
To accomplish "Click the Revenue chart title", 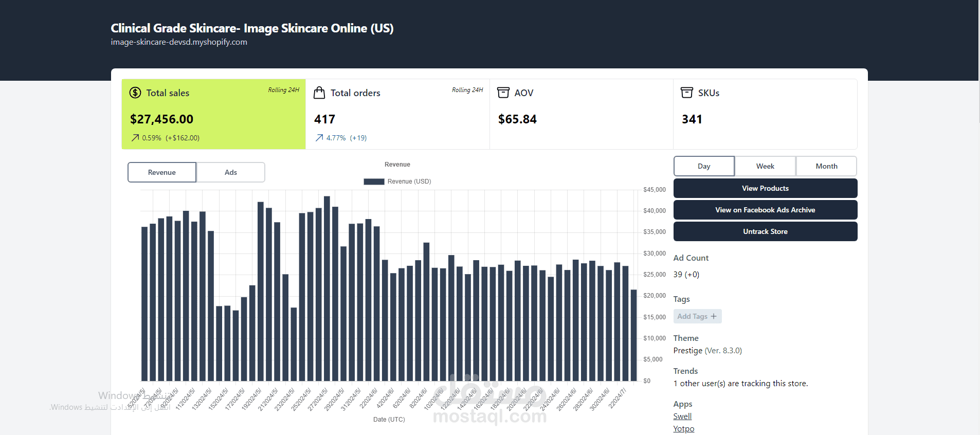I will coord(397,165).
